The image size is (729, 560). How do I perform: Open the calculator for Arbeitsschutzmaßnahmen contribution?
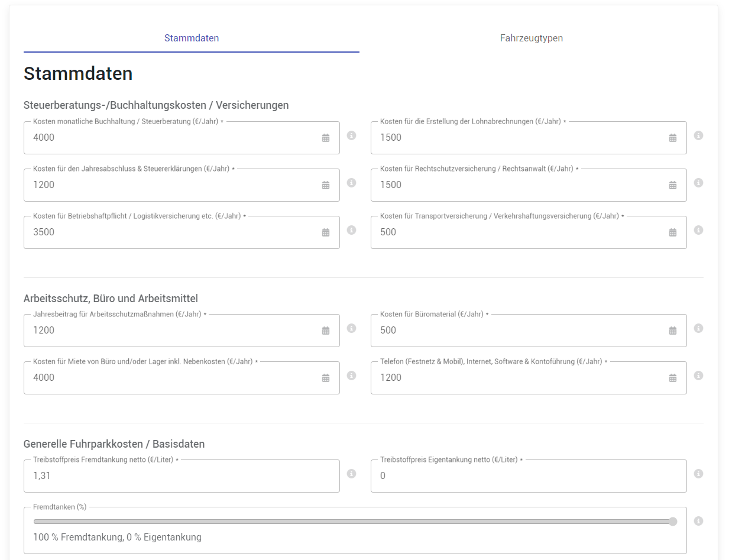[325, 330]
